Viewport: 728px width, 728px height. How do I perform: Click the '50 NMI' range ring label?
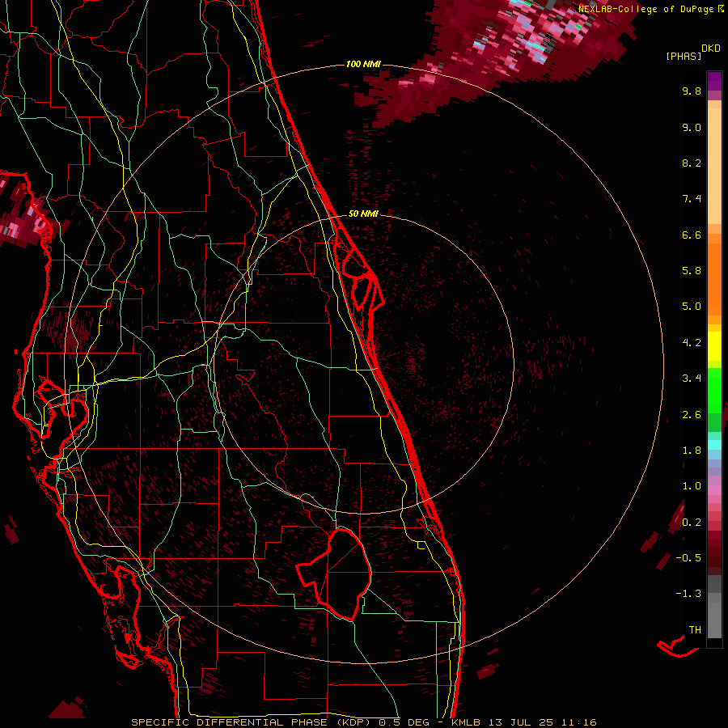(363, 214)
